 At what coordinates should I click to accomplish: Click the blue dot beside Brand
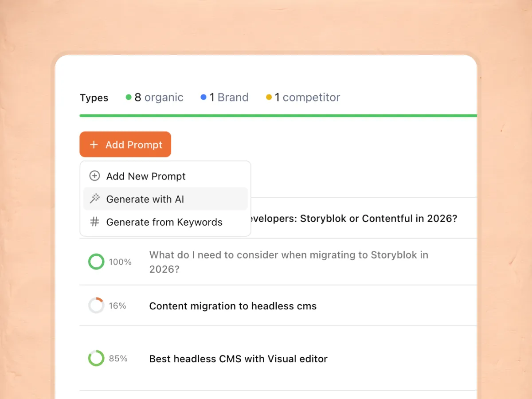click(203, 97)
